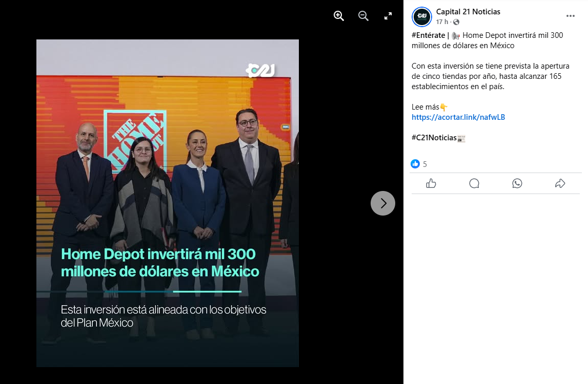Click the Capital 21 Noticias page name
The width and height of the screenshot is (588, 384).
click(x=468, y=12)
